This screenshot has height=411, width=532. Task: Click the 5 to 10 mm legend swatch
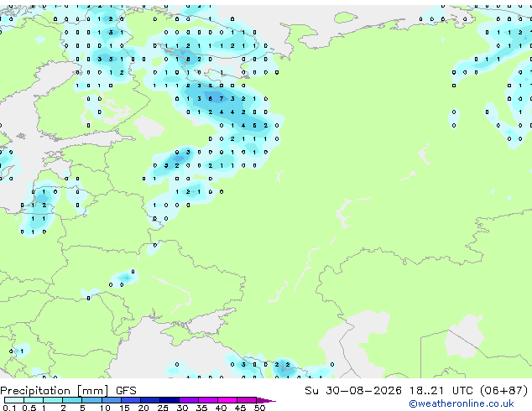pyautogui.click(x=92, y=400)
